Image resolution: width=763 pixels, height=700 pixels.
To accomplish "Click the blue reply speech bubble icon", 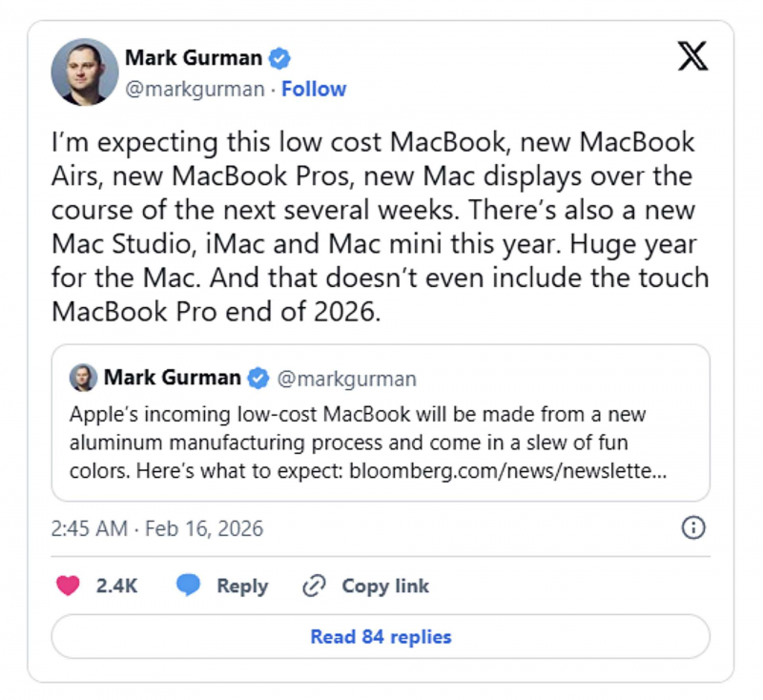I will pos(189,586).
